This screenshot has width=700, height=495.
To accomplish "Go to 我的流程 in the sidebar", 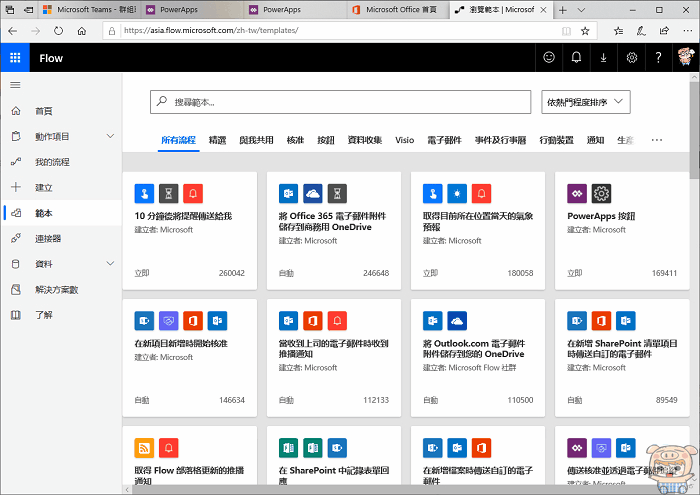I will [52, 162].
